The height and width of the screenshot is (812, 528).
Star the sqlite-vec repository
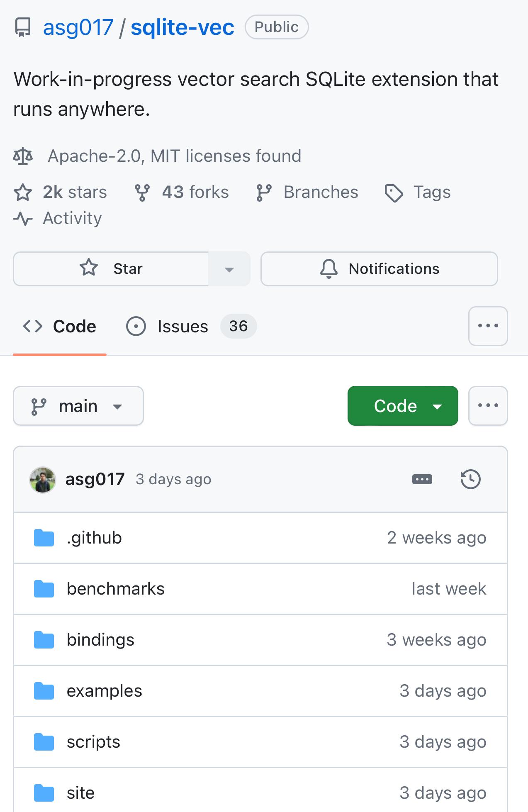click(x=111, y=269)
